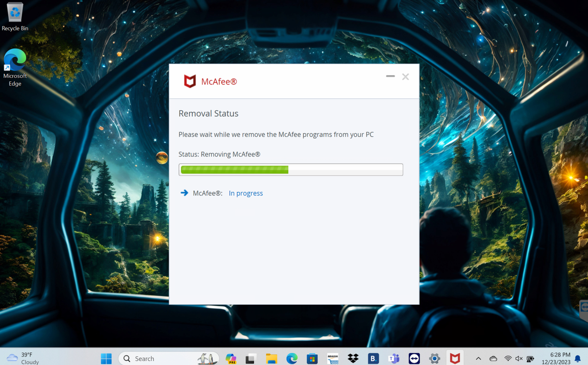Click the McAfee In progress status link
588x365 pixels.
click(245, 193)
